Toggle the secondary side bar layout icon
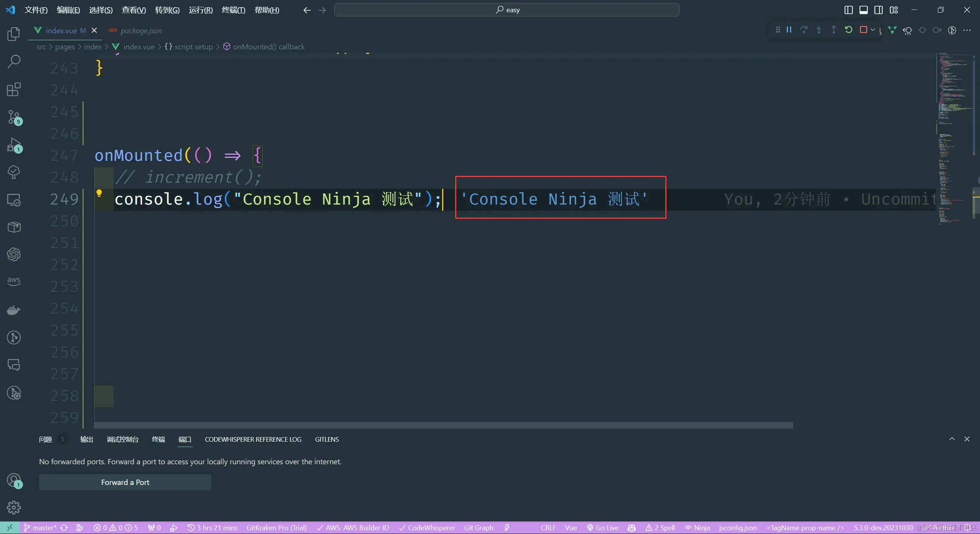 [x=879, y=10]
